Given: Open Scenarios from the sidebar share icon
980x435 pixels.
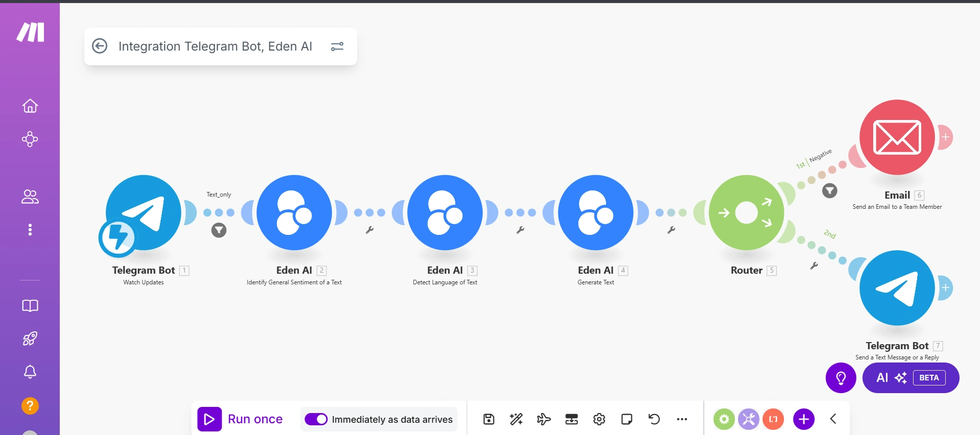Looking at the screenshot, I should pyautogui.click(x=30, y=139).
